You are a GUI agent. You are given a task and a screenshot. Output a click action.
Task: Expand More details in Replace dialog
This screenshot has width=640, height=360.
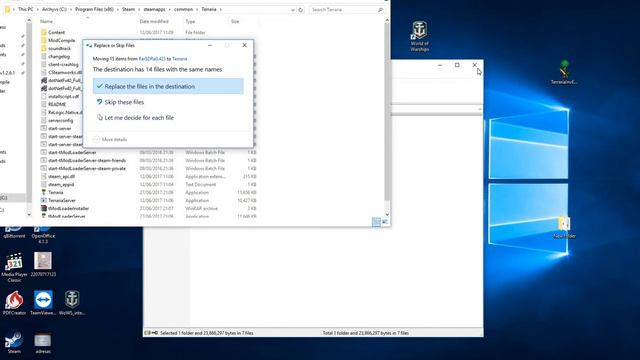click(x=110, y=140)
